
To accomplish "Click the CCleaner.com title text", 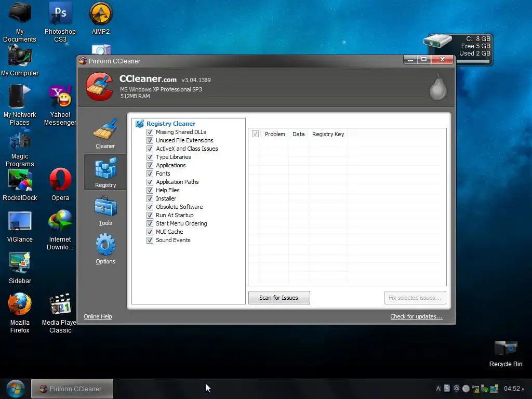I will (x=148, y=79).
